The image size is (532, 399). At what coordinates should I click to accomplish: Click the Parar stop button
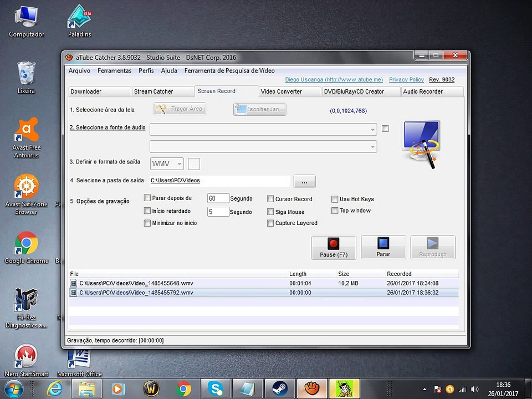point(383,248)
